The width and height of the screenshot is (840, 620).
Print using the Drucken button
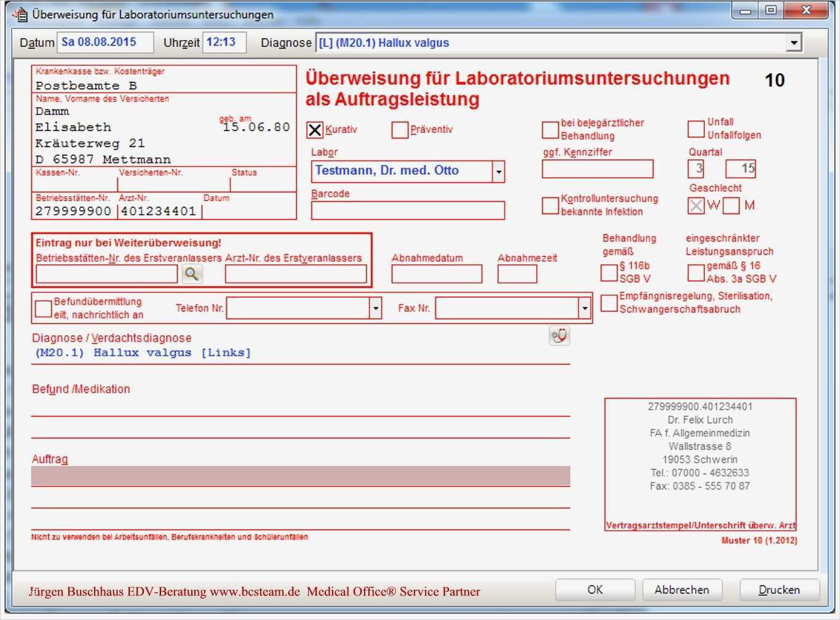click(x=779, y=590)
